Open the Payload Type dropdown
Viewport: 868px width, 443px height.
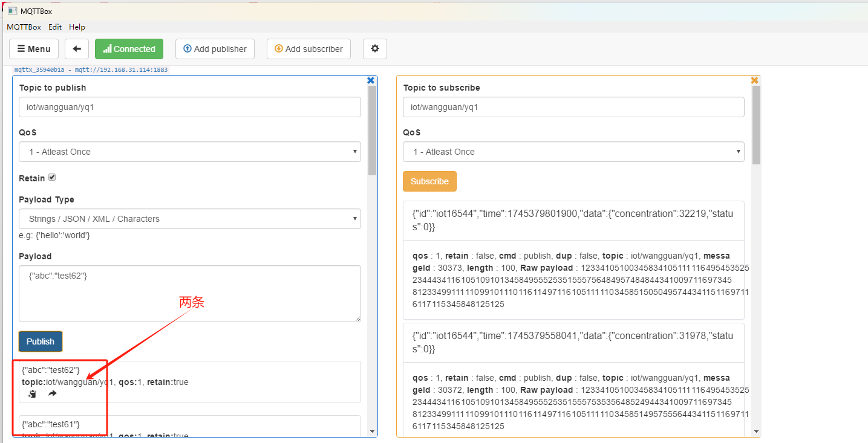pyautogui.click(x=190, y=219)
